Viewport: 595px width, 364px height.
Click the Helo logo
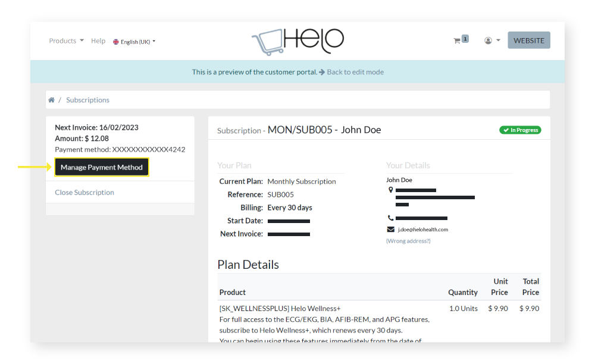297,41
